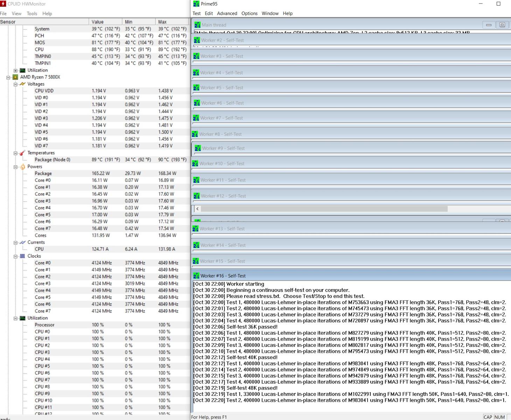The image size is (511, 420).
Task: Open the Prime95 Edit menu
Action: tap(209, 13)
